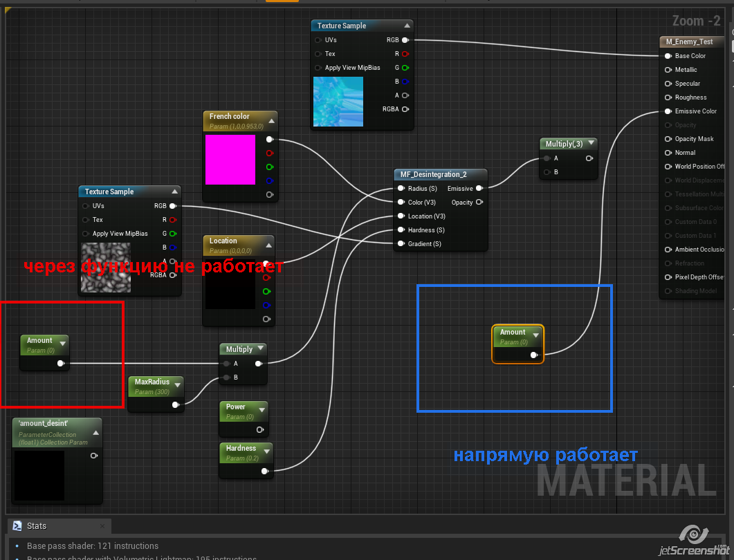Click the Emissive Color input pin
The image size is (734, 560).
(x=668, y=111)
